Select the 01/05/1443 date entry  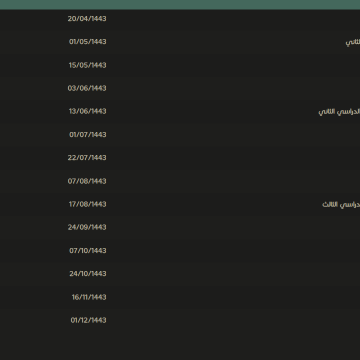88,42
